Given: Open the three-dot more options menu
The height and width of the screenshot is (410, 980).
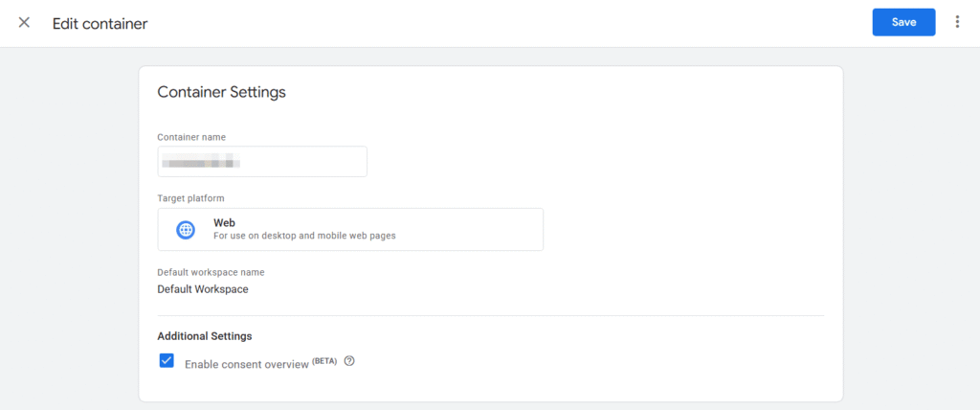Looking at the screenshot, I should pos(957,23).
